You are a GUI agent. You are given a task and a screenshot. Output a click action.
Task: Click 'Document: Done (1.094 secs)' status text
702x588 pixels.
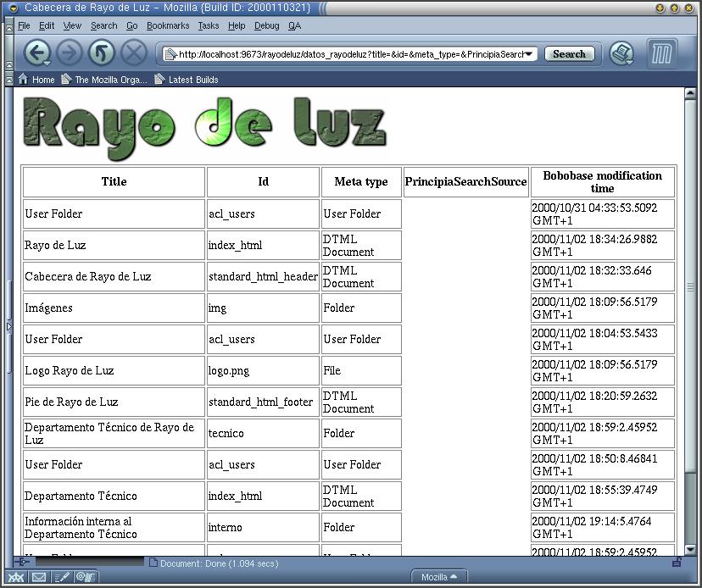tap(220, 563)
